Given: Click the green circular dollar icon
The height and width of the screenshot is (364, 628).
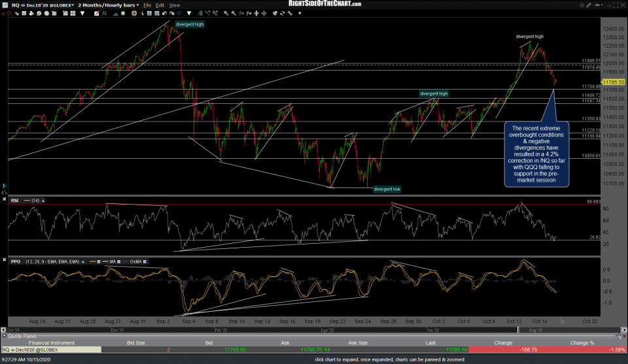Looking at the screenshot, I should coord(123,13).
